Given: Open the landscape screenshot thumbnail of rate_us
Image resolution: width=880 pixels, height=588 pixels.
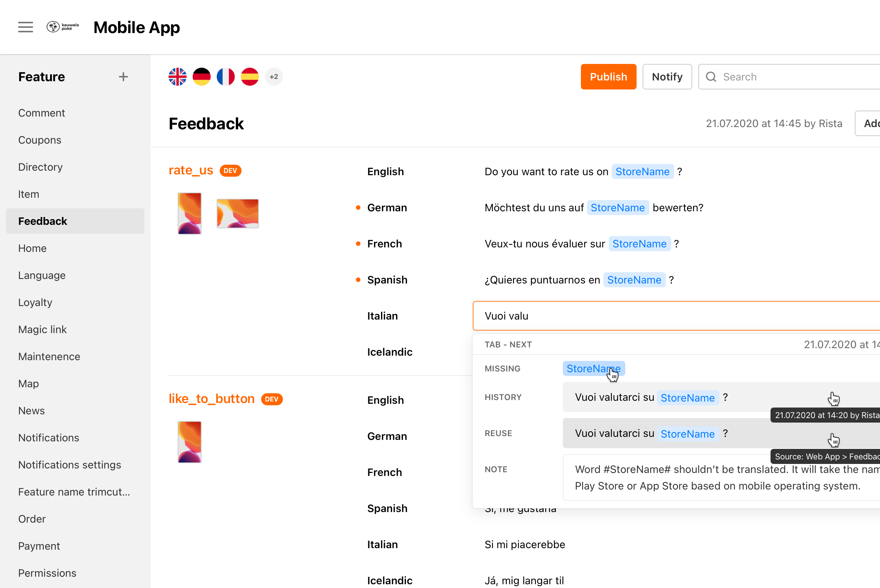Looking at the screenshot, I should pos(238,214).
